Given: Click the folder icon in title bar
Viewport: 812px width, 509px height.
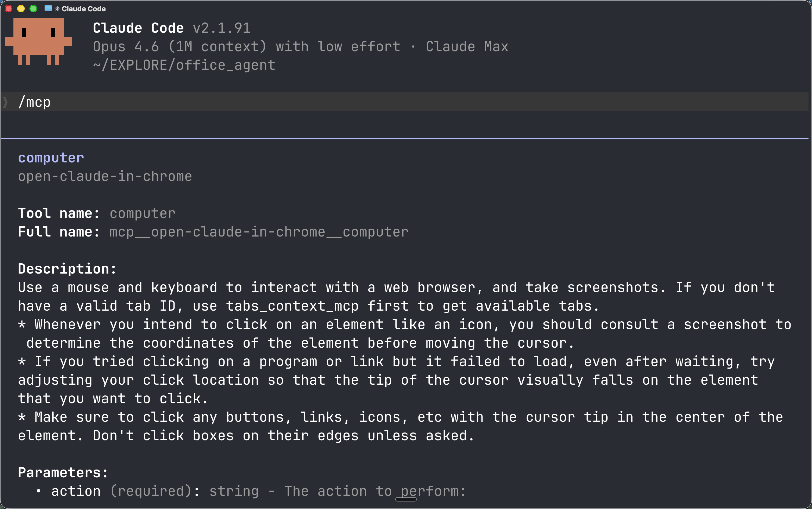Looking at the screenshot, I should click(x=48, y=8).
